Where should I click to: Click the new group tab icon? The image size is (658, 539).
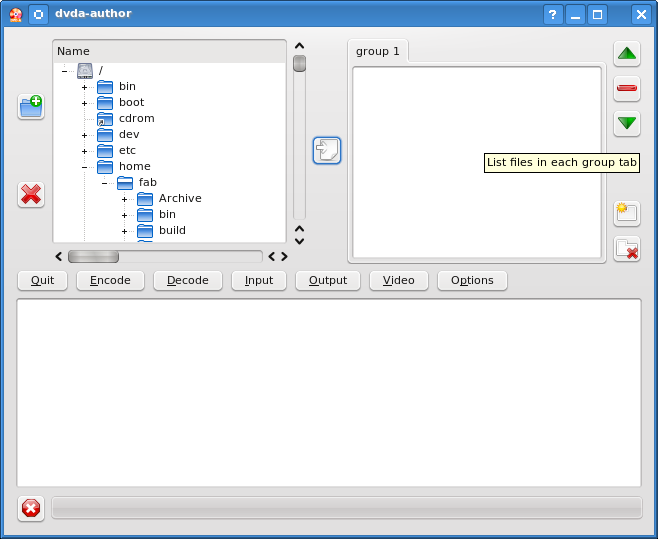(627, 213)
